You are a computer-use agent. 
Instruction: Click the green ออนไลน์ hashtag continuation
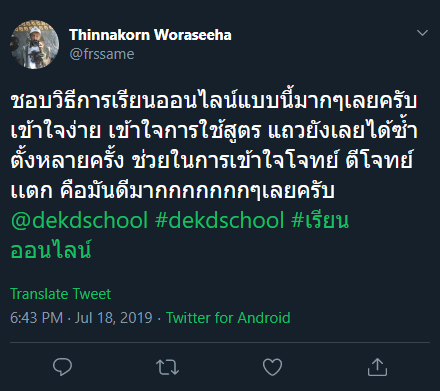coord(51,249)
